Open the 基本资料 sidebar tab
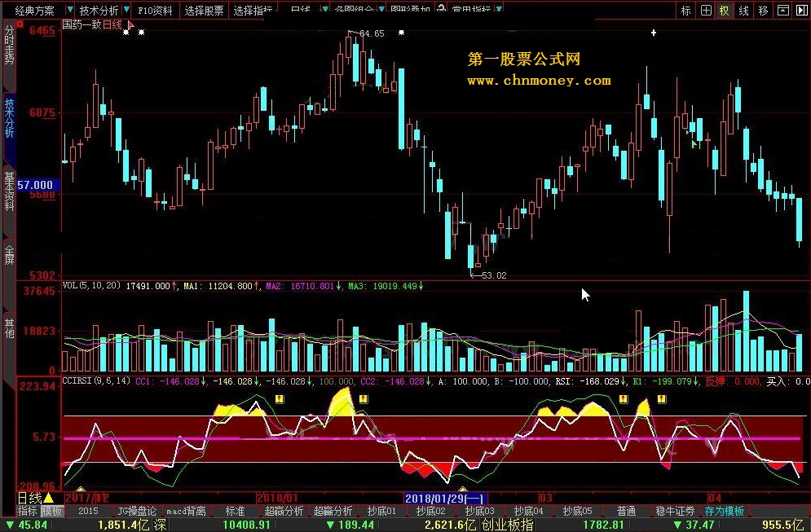The image size is (811, 532). pos(9,191)
